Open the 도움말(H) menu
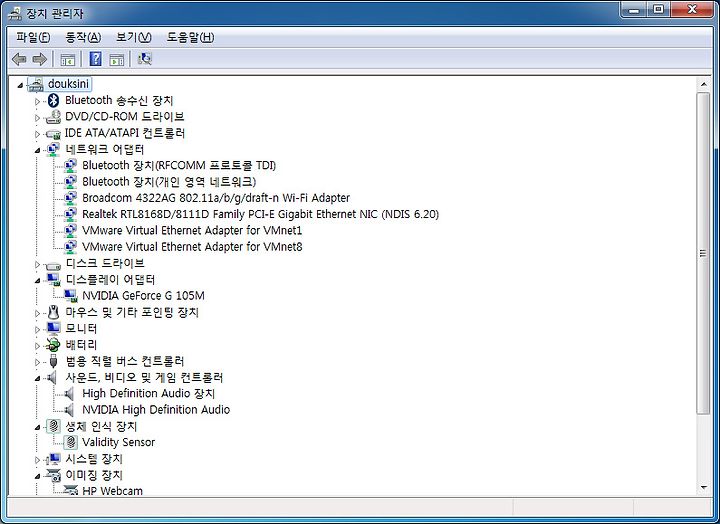Image resolution: width=720 pixels, height=524 pixels. pos(190,37)
